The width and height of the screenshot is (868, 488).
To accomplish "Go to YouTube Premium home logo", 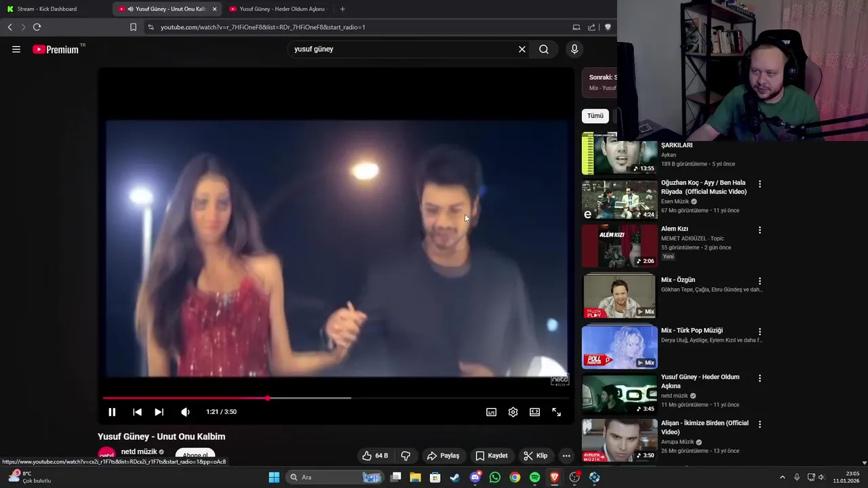I will (56, 49).
